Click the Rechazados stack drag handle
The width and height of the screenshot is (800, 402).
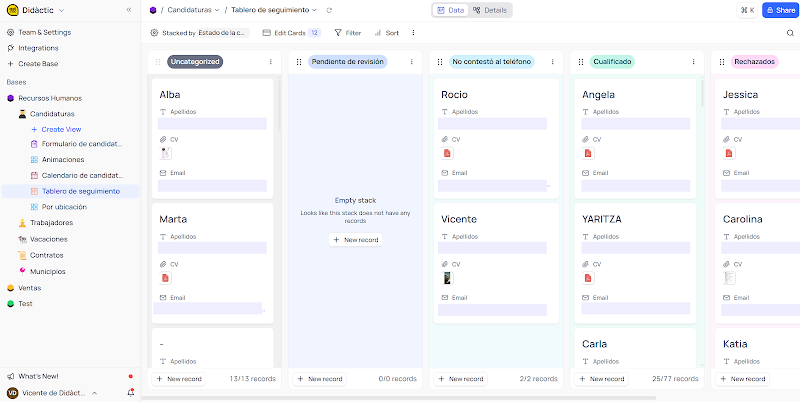tap(721, 62)
